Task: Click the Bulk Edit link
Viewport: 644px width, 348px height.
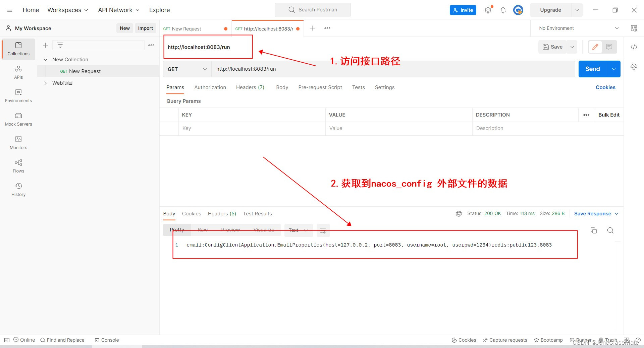Action: coord(609,115)
